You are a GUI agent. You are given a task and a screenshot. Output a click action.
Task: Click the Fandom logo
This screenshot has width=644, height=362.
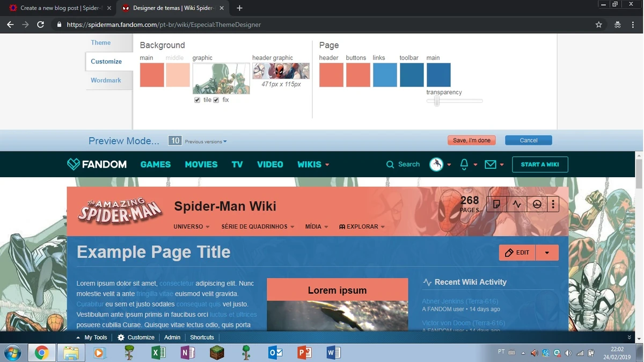point(97,164)
